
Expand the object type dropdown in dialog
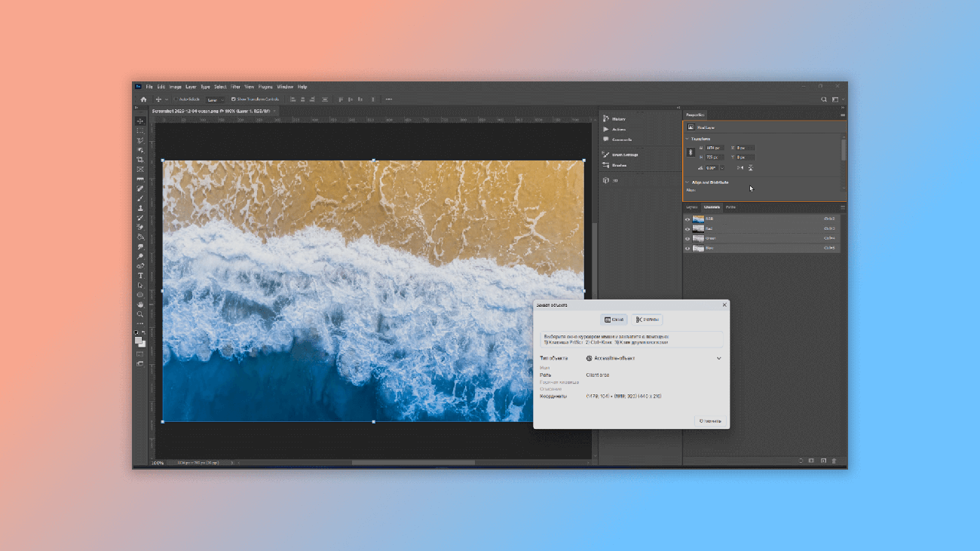point(718,359)
